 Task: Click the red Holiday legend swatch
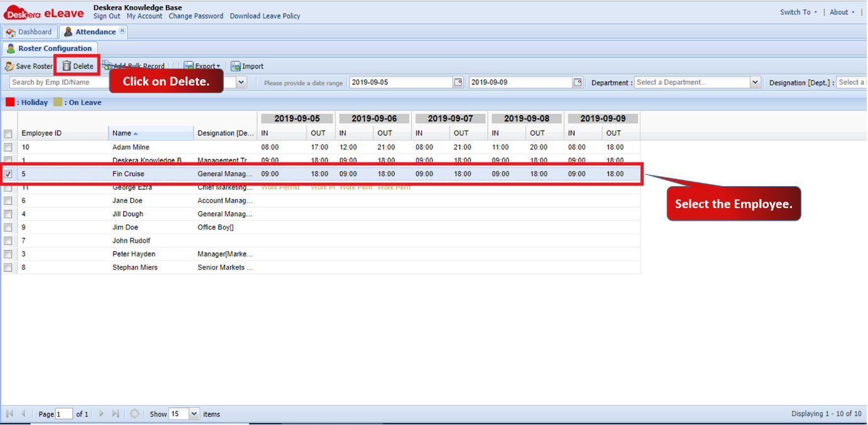10,102
